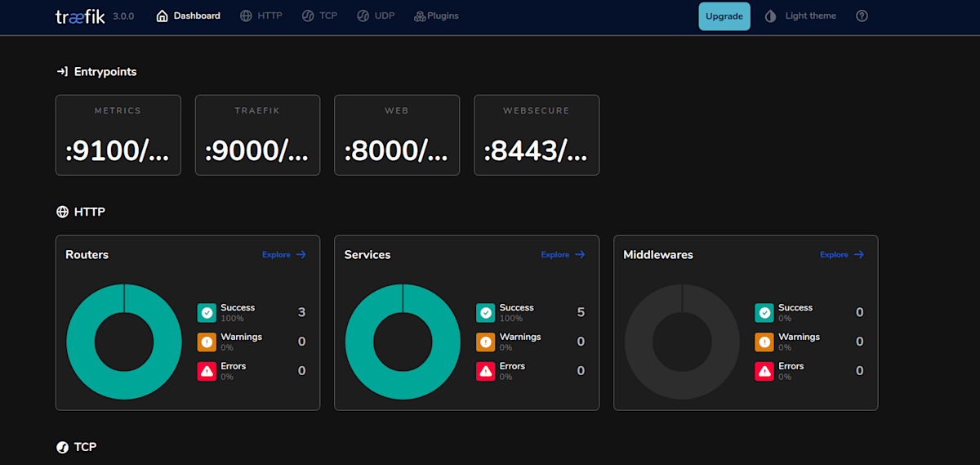Open the Plugins tab
This screenshot has width=980, height=465.
tap(436, 16)
